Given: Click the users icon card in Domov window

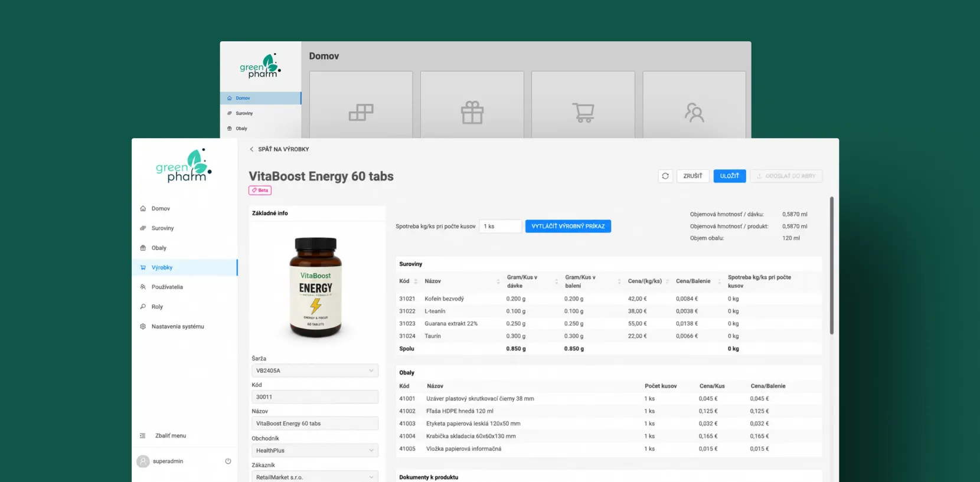Looking at the screenshot, I should (x=694, y=105).
